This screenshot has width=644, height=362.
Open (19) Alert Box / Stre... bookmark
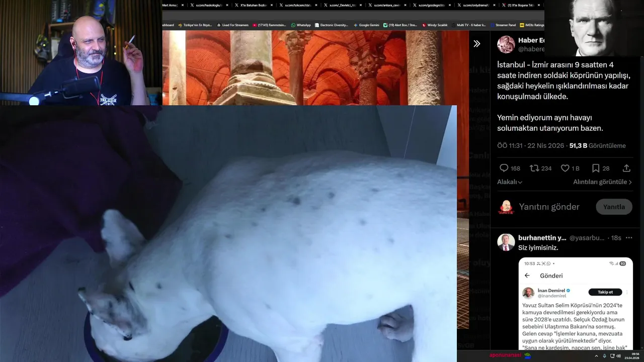coord(400,25)
